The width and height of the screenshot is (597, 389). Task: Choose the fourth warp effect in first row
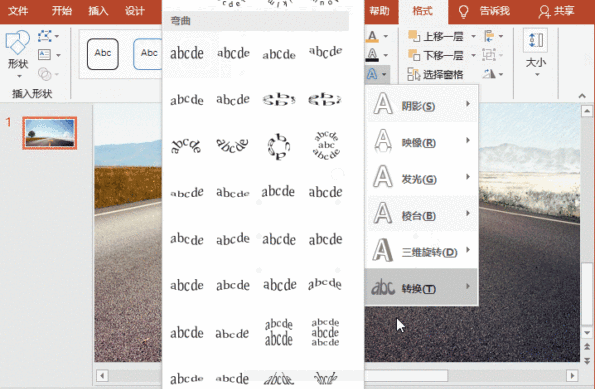coord(326,52)
